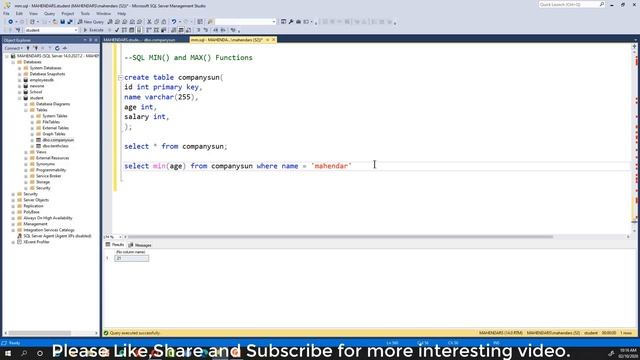The image size is (640, 360).
Task: Open the Connect dropdown in Object Explorer
Action: 14,48
